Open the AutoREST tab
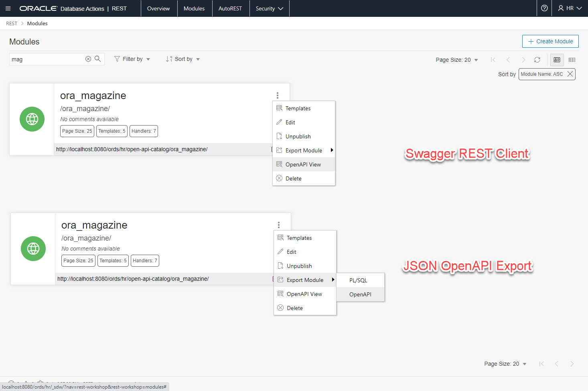This screenshot has width=588, height=391. (x=230, y=8)
